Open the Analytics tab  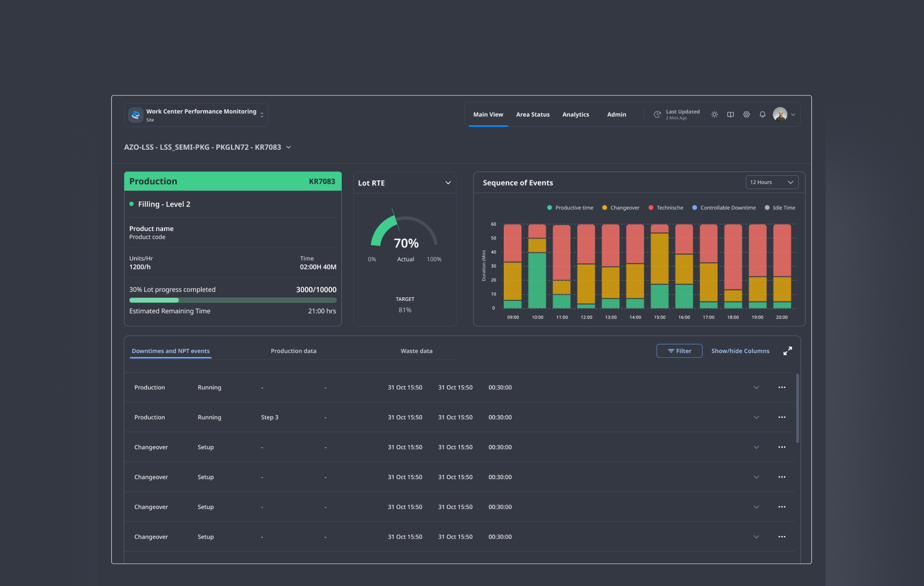(x=575, y=115)
